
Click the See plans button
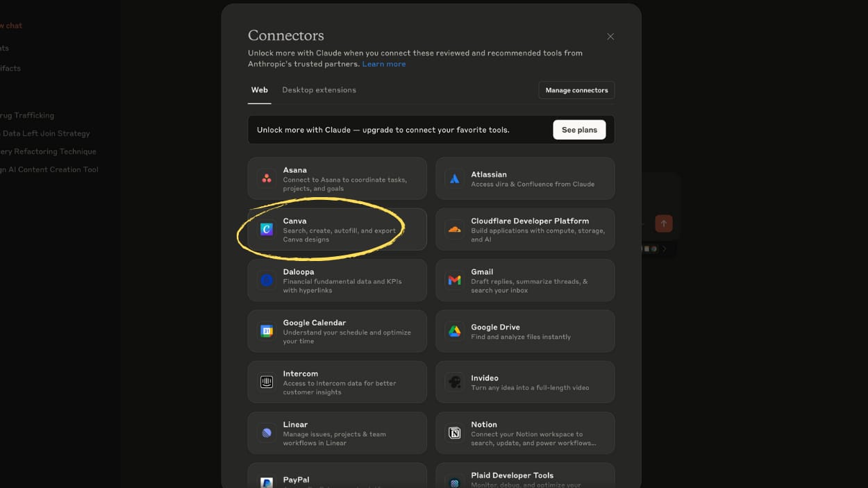pyautogui.click(x=579, y=130)
